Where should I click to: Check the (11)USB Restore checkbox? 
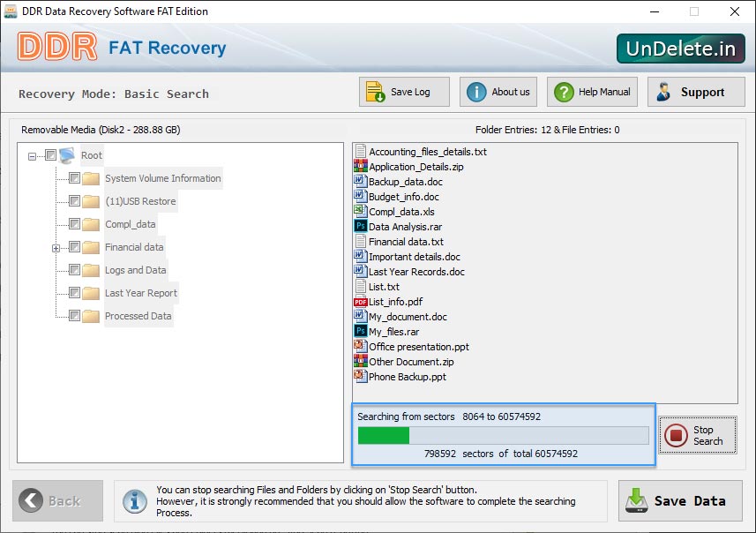(74, 200)
